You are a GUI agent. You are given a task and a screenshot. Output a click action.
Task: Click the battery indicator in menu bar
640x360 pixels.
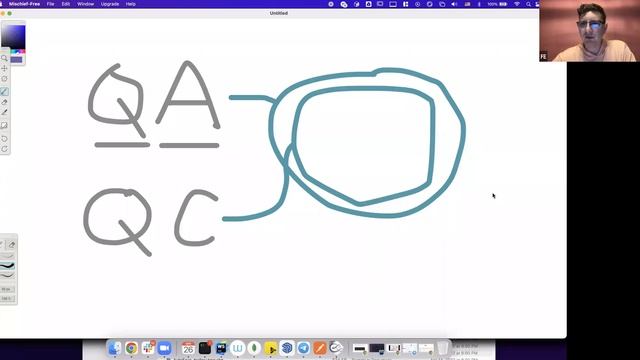coord(503,4)
